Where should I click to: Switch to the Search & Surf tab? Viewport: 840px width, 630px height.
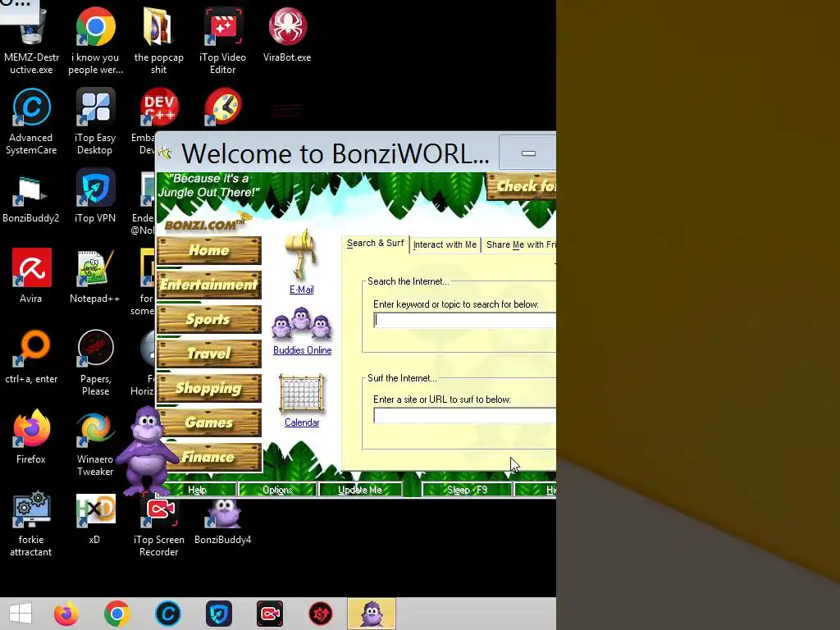pos(375,243)
